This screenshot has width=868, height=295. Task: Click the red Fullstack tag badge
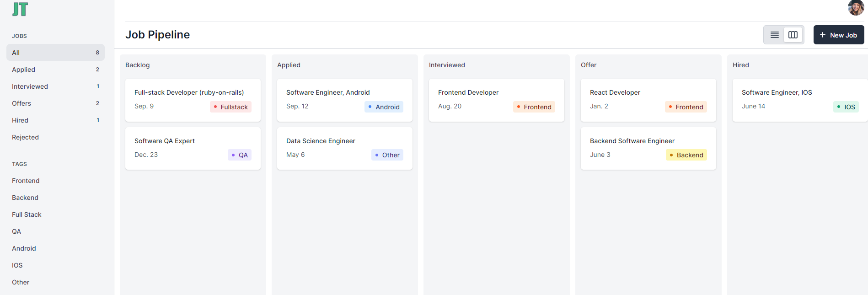[231, 107]
